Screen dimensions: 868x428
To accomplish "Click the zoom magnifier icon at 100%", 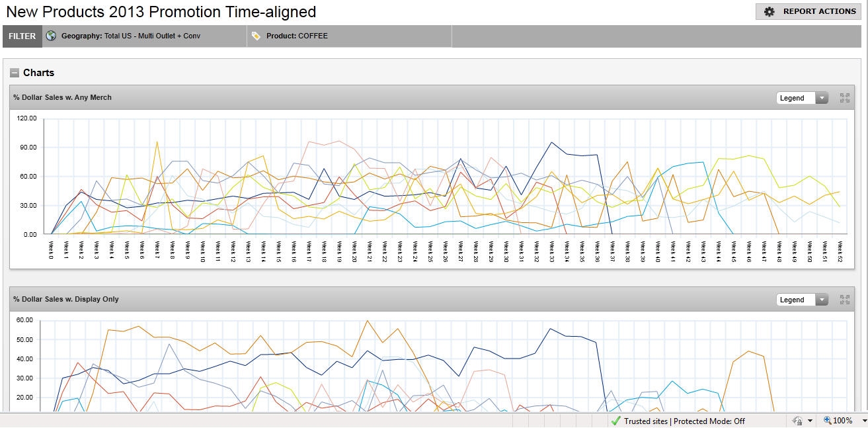I will (828, 421).
